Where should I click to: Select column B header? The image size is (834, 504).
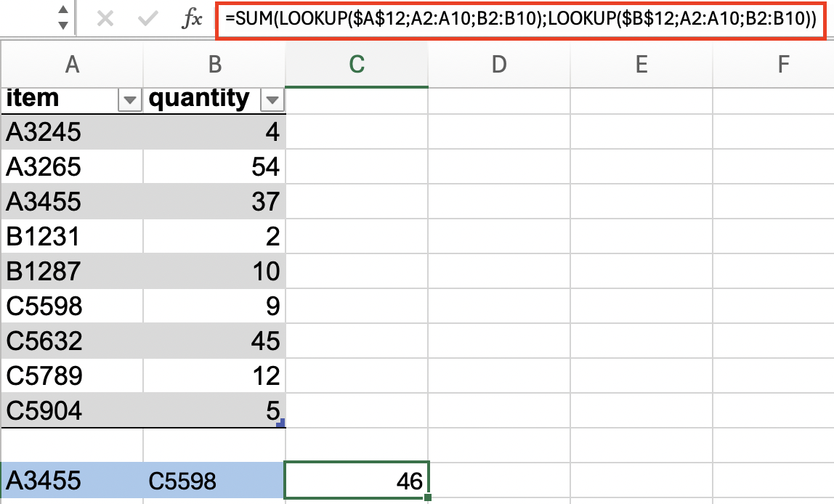214,65
